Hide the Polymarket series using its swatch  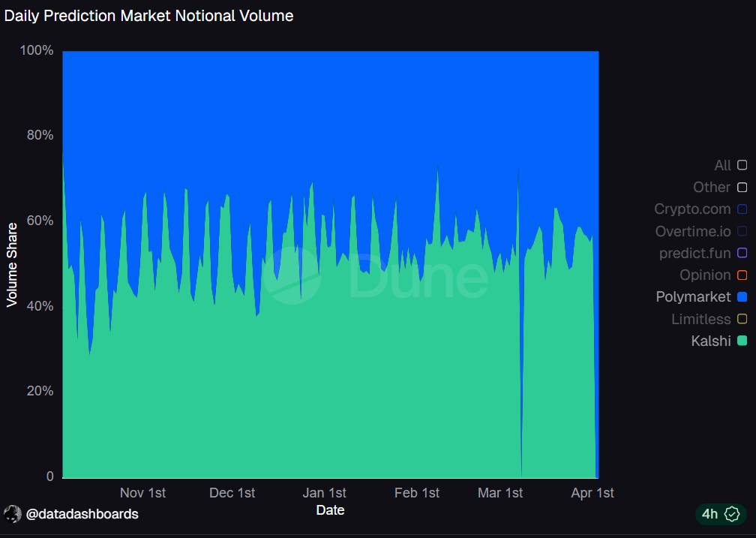[742, 296]
